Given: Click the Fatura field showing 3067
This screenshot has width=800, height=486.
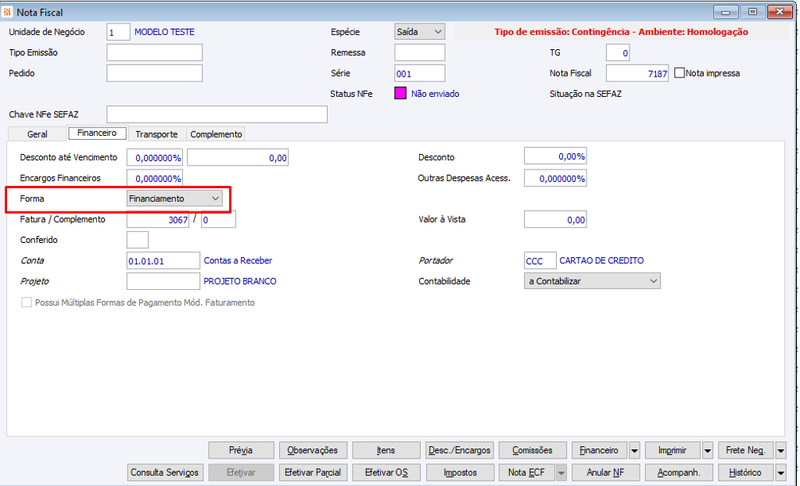Looking at the screenshot, I should click(x=158, y=219).
